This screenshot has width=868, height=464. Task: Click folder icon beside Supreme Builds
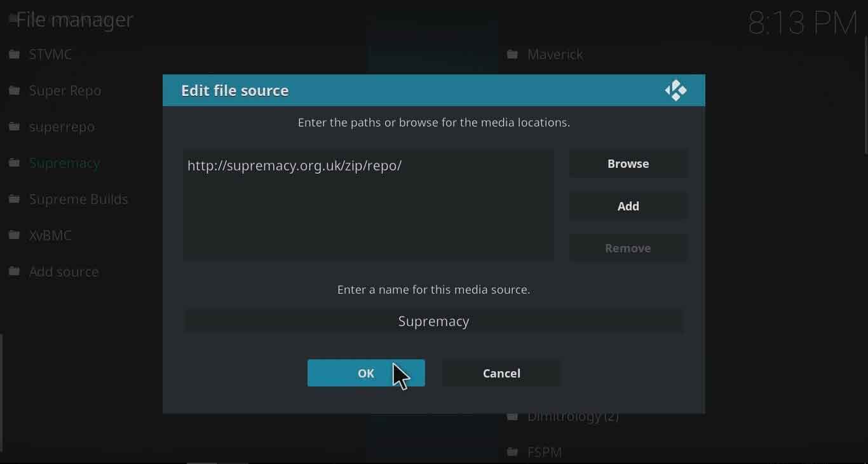14,200
